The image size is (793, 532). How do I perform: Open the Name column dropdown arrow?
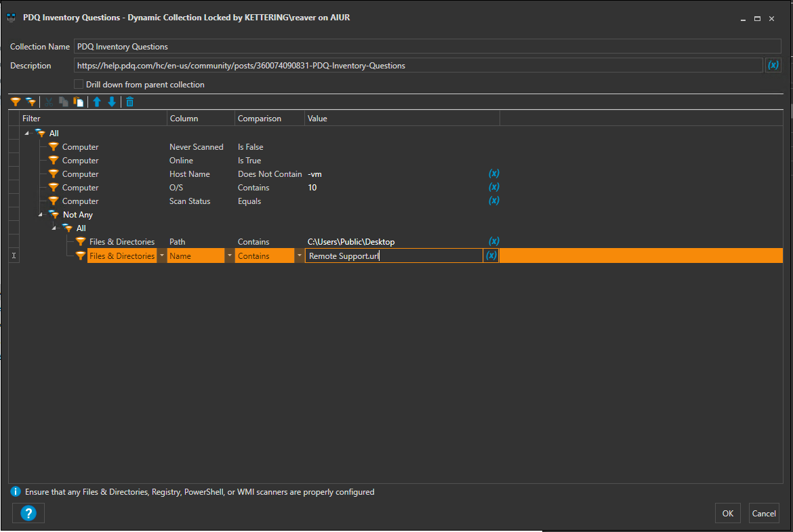click(x=230, y=256)
